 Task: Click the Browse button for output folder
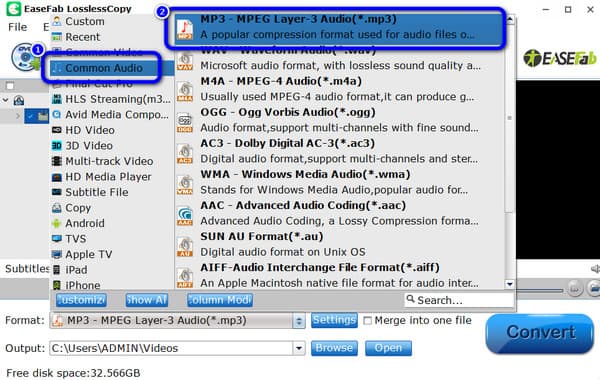coord(334,348)
